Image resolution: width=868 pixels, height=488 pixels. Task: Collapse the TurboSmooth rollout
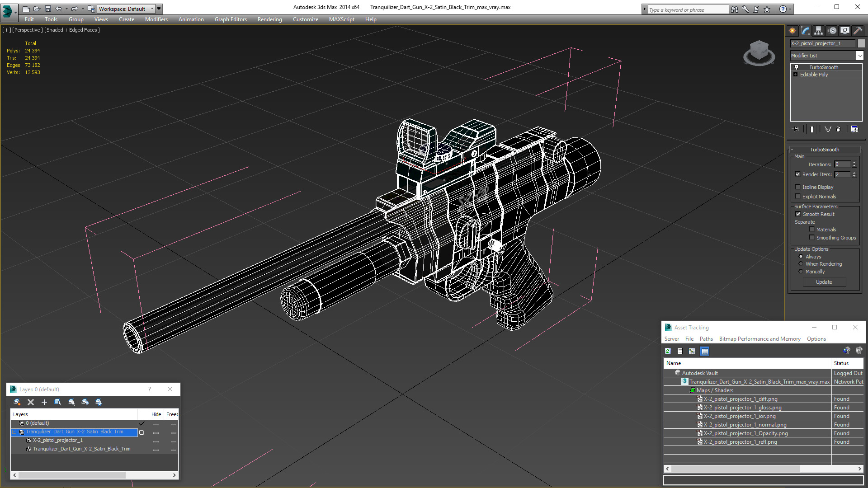click(x=792, y=150)
